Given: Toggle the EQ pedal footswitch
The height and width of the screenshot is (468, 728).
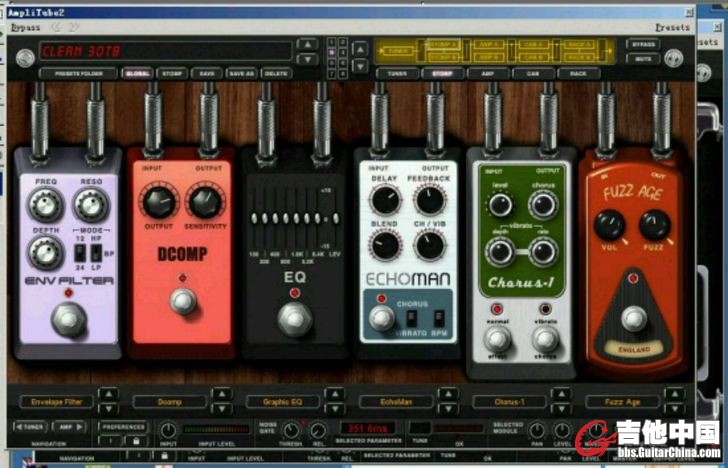Looking at the screenshot, I should pos(295,319).
